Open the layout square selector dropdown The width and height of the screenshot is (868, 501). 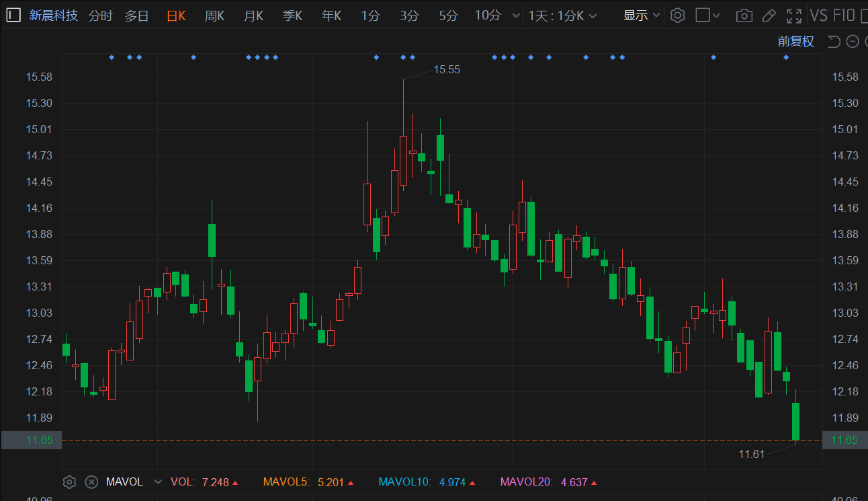coord(707,15)
